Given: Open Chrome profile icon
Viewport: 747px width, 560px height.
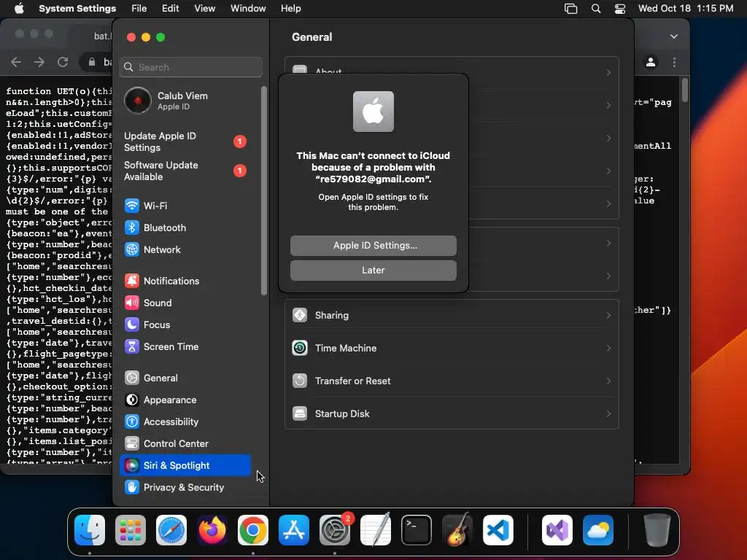Looking at the screenshot, I should click(650, 62).
